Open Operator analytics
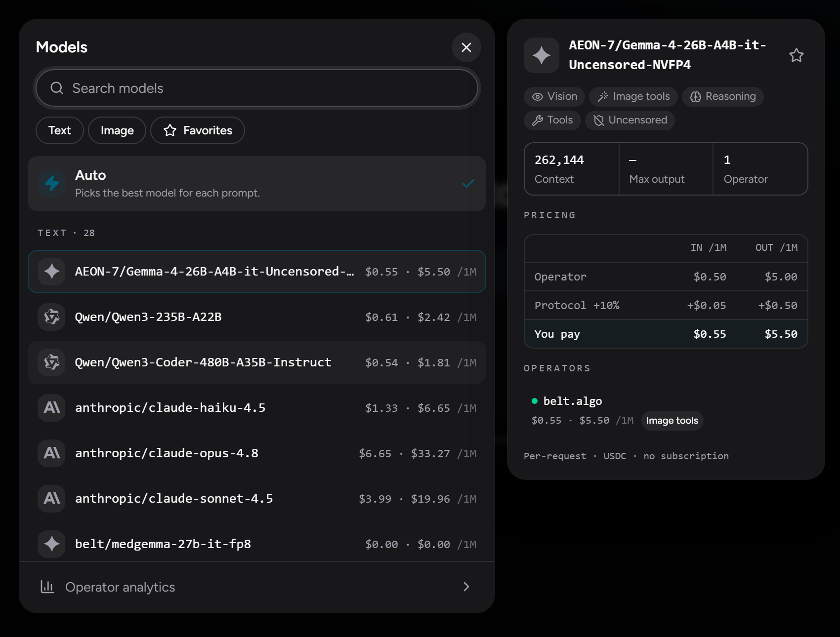840x637 pixels. [x=257, y=587]
